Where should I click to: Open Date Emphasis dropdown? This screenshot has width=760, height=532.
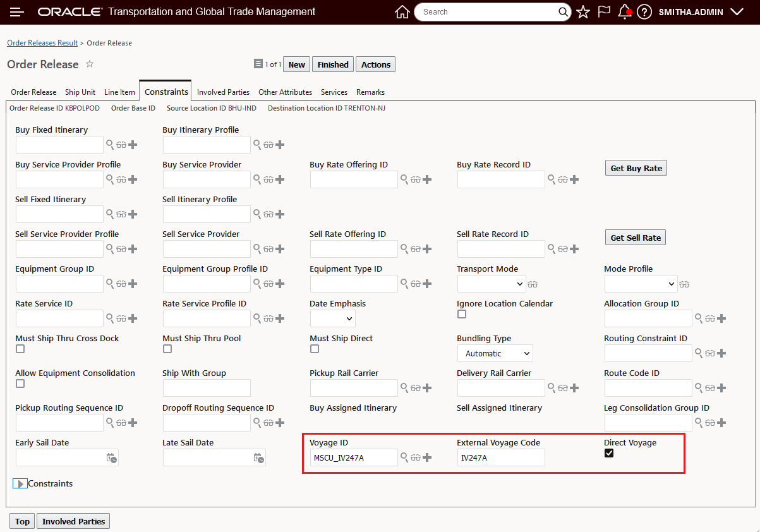(x=333, y=318)
